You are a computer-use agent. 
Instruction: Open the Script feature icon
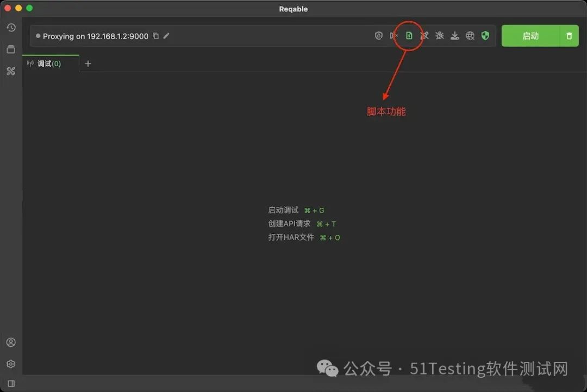(x=409, y=35)
